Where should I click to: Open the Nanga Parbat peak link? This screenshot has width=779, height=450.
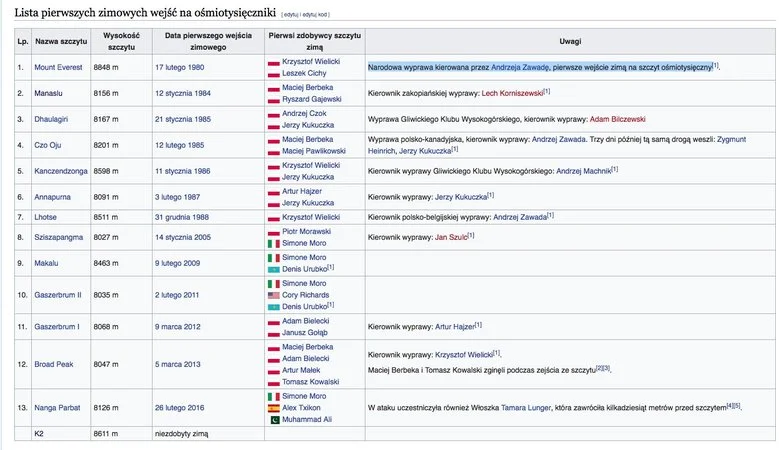57,408
